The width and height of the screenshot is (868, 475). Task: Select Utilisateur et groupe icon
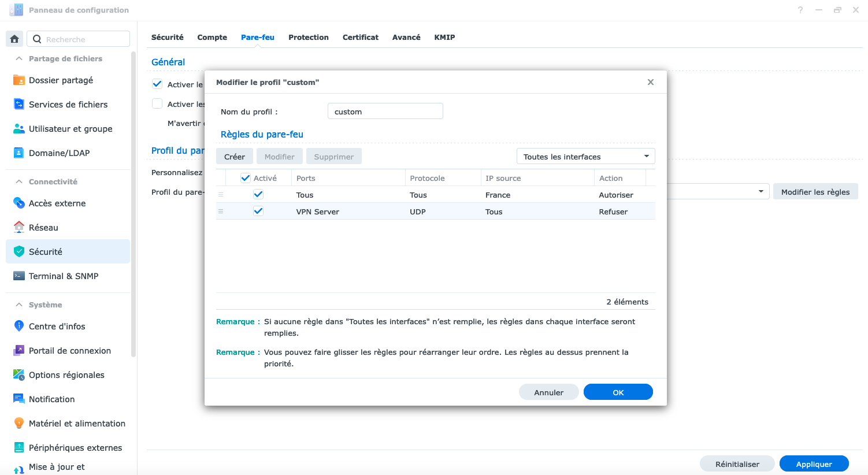[x=19, y=129]
